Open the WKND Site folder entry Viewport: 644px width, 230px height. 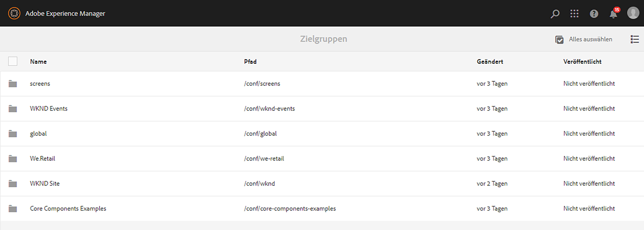[x=322, y=184]
